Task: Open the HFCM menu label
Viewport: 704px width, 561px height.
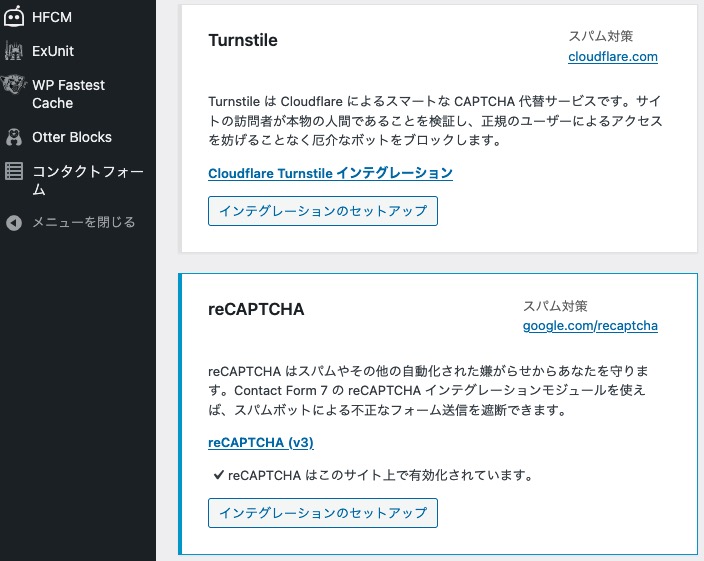Action: (x=52, y=18)
